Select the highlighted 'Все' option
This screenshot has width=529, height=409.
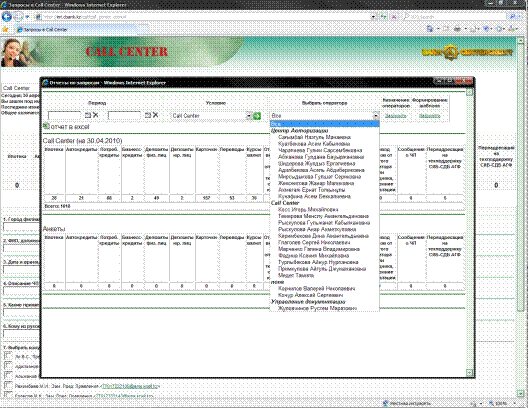tap(325, 124)
